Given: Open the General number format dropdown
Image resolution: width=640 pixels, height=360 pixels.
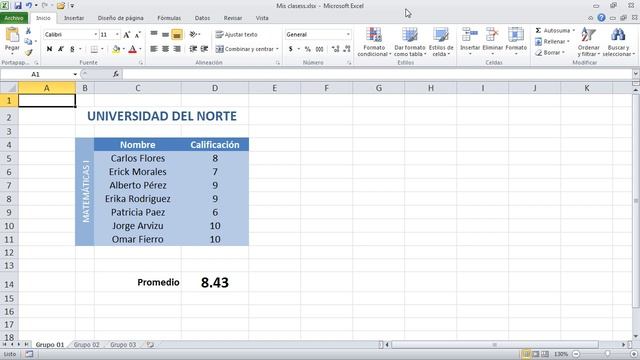Looking at the screenshot, I should (x=348, y=35).
